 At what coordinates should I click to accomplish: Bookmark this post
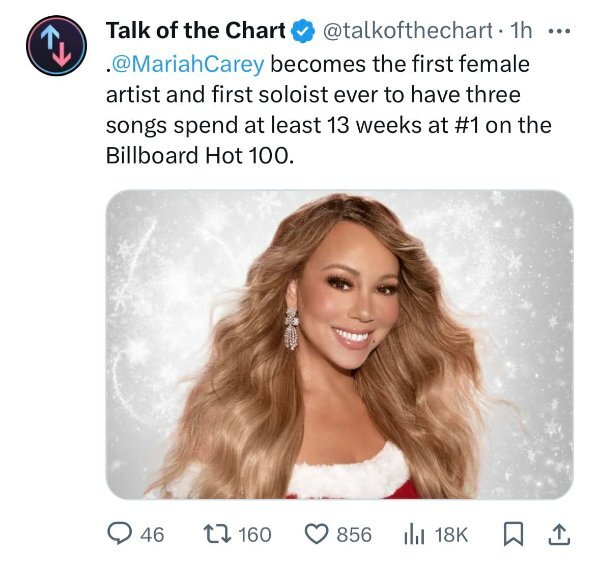click(x=515, y=534)
